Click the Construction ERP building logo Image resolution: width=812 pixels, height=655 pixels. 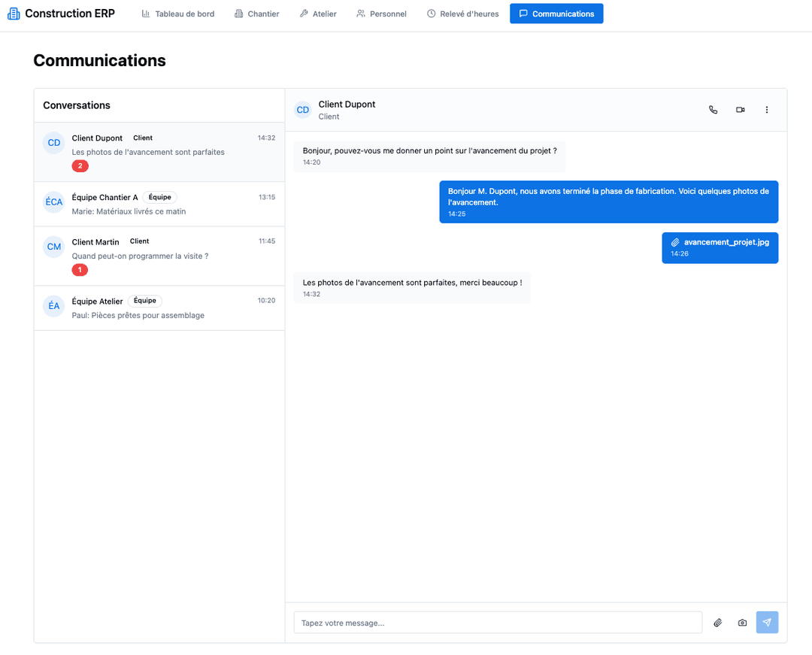coord(14,14)
